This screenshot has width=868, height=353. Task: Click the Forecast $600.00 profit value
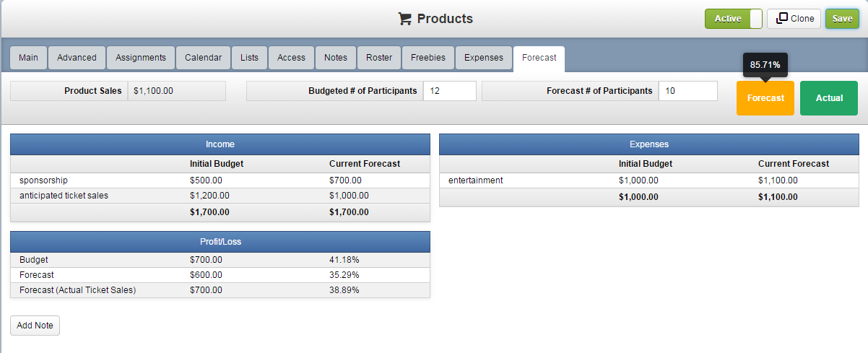click(206, 275)
